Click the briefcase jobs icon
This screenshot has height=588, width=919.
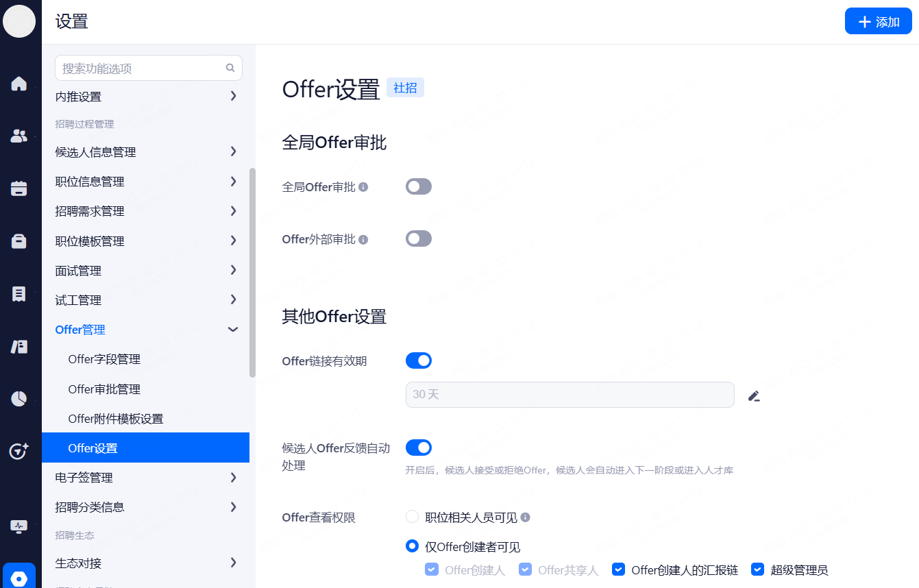(19, 241)
